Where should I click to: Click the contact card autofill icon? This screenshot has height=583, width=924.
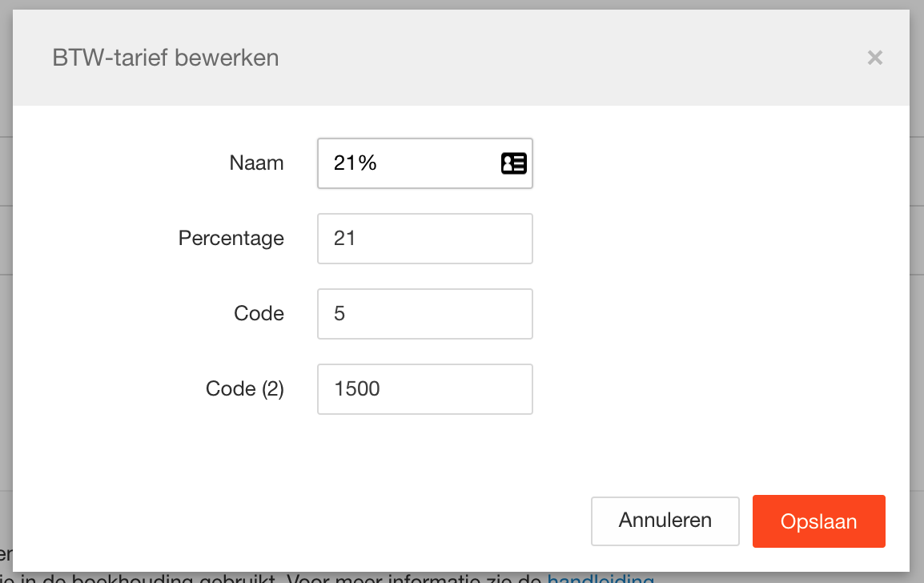tap(513, 163)
